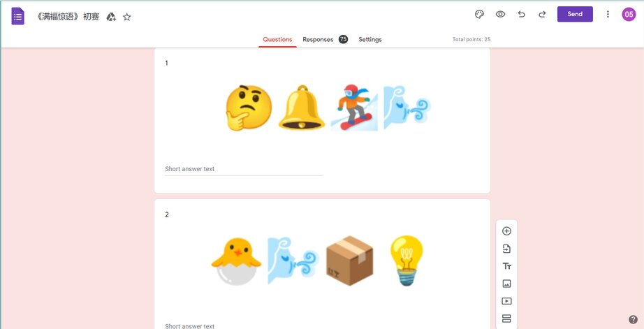The height and width of the screenshot is (329, 644).
Task: Undo the last change
Action: (x=521, y=15)
